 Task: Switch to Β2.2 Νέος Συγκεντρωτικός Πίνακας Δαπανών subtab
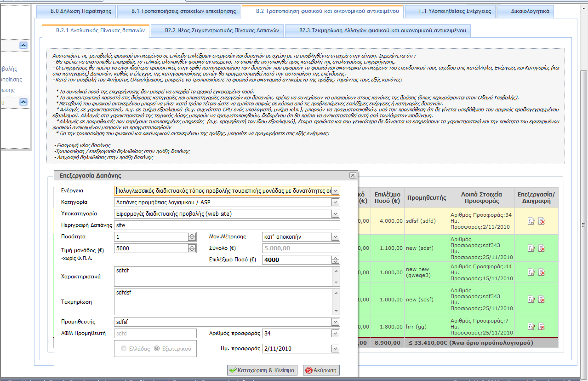[x=217, y=31]
